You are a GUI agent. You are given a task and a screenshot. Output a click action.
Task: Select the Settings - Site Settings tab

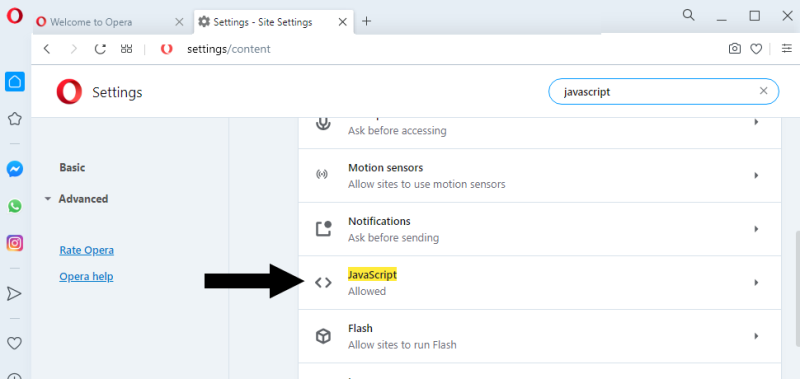coord(273,22)
